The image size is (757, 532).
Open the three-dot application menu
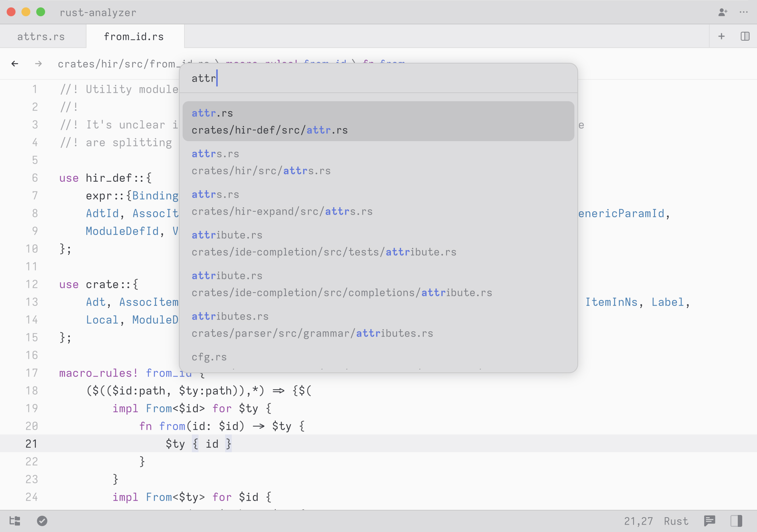744,12
